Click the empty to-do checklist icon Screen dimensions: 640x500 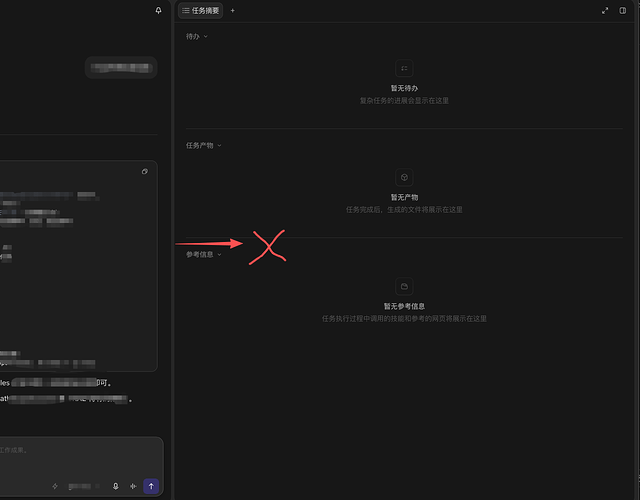pos(404,68)
